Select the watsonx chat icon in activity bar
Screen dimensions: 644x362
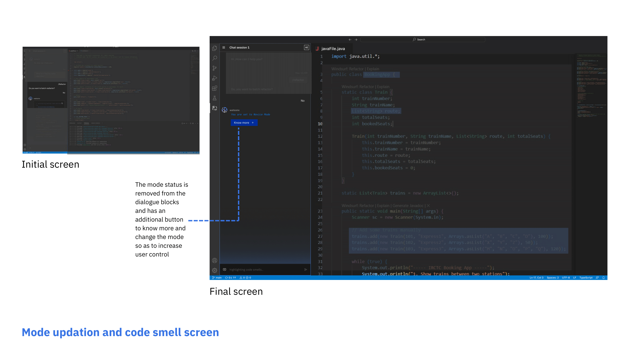click(214, 108)
